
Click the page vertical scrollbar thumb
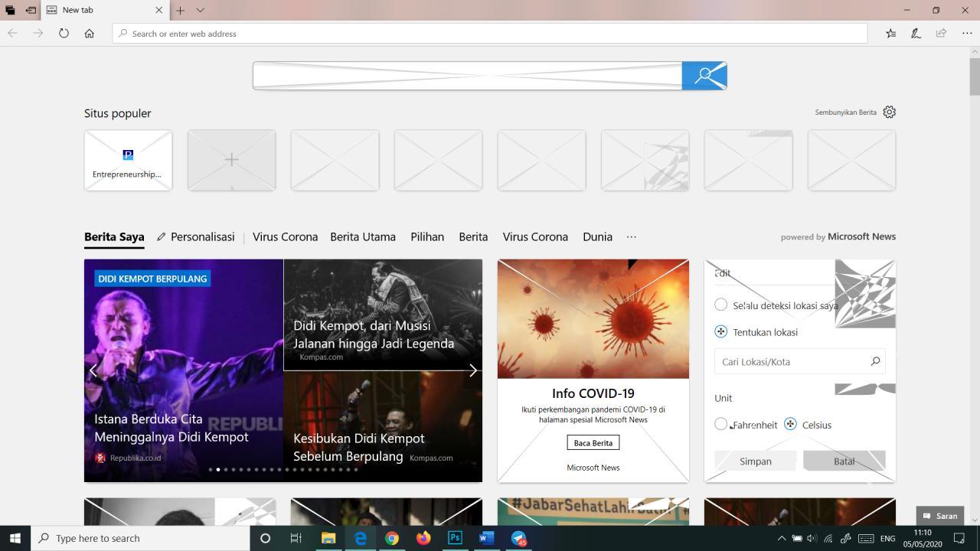click(975, 77)
